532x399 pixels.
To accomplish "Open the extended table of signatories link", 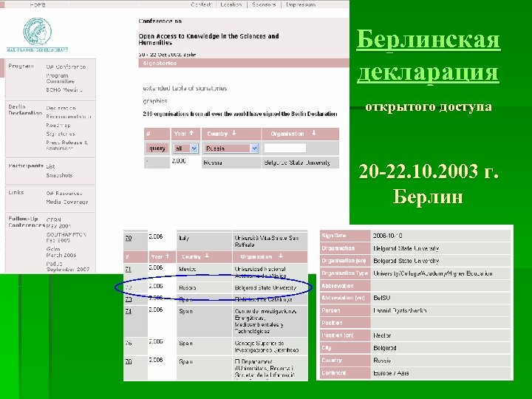I will tap(185, 89).
